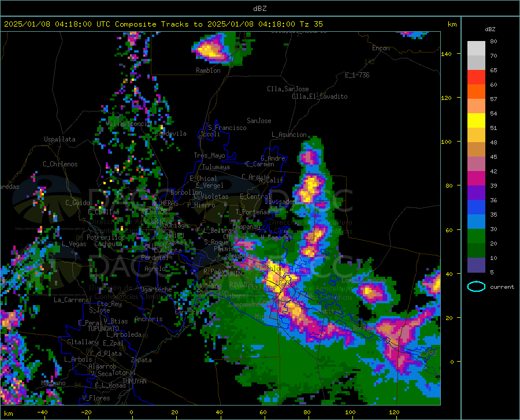This screenshot has width=520, height=420.
Task: Click the Villavicencio map label
Action: coord(128,124)
